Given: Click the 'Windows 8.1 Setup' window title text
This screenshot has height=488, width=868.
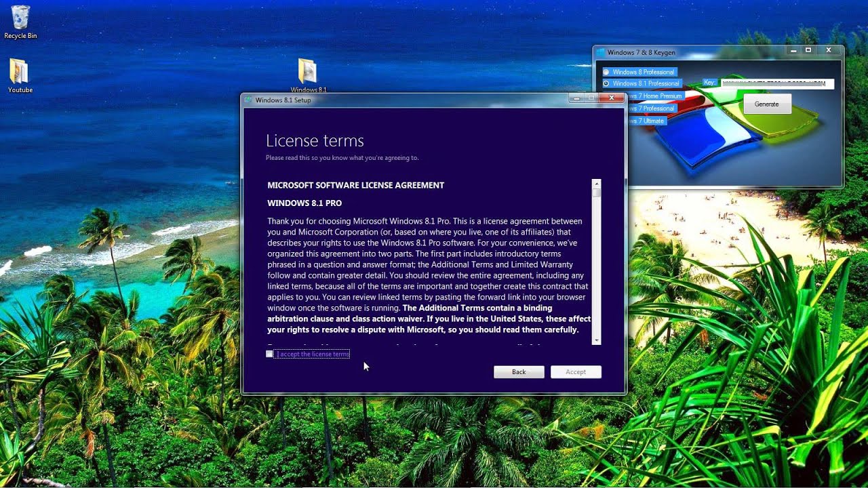Looking at the screenshot, I should (283, 100).
